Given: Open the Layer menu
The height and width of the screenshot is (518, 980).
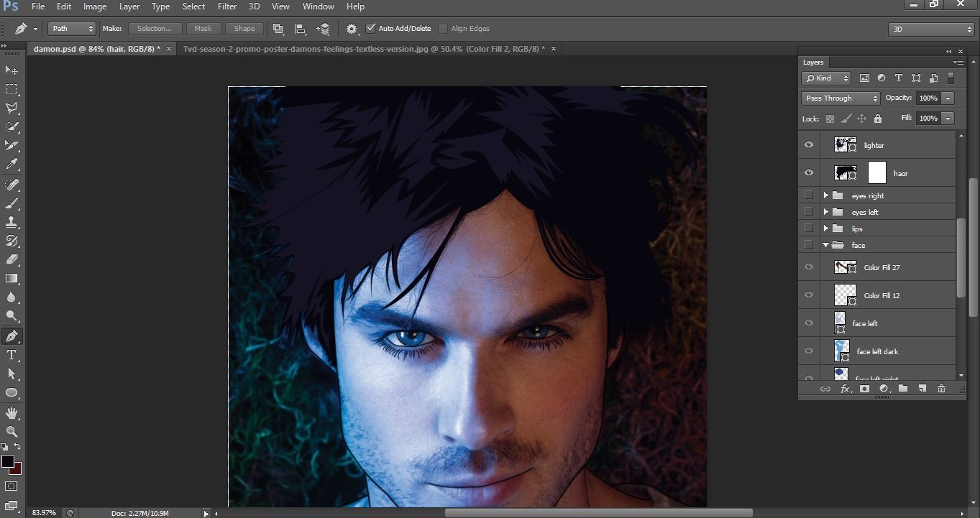Looking at the screenshot, I should coord(129,6).
